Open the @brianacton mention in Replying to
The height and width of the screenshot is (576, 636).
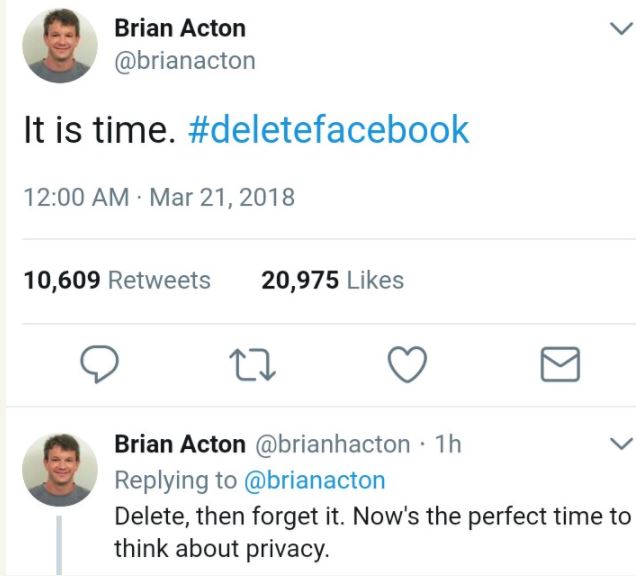(x=314, y=480)
